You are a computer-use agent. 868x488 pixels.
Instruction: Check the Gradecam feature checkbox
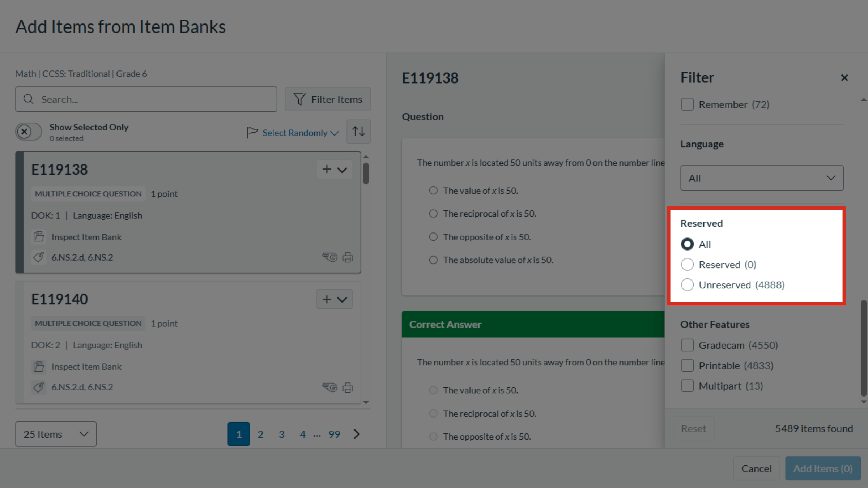coord(687,345)
